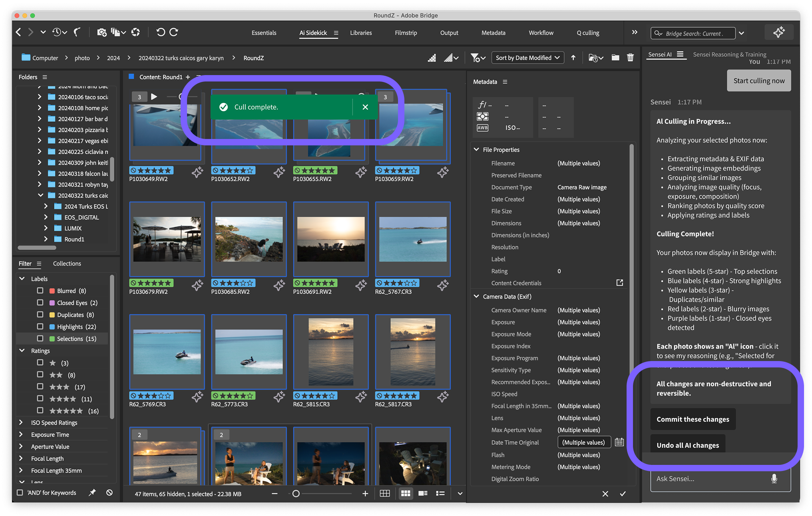Click the Sensei AI sparkle icon in top toolbar
Screen dimensions: 812x516
(778, 32)
